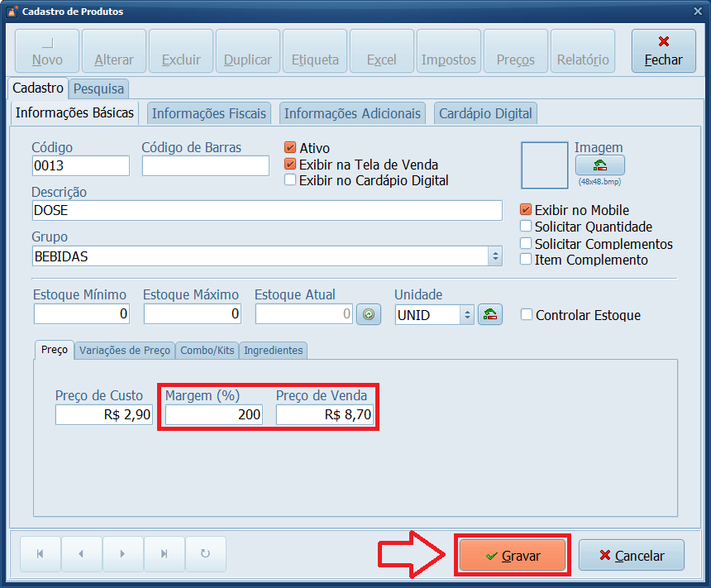Click the Fechar button
The height and width of the screenshot is (588, 711).
point(663,50)
